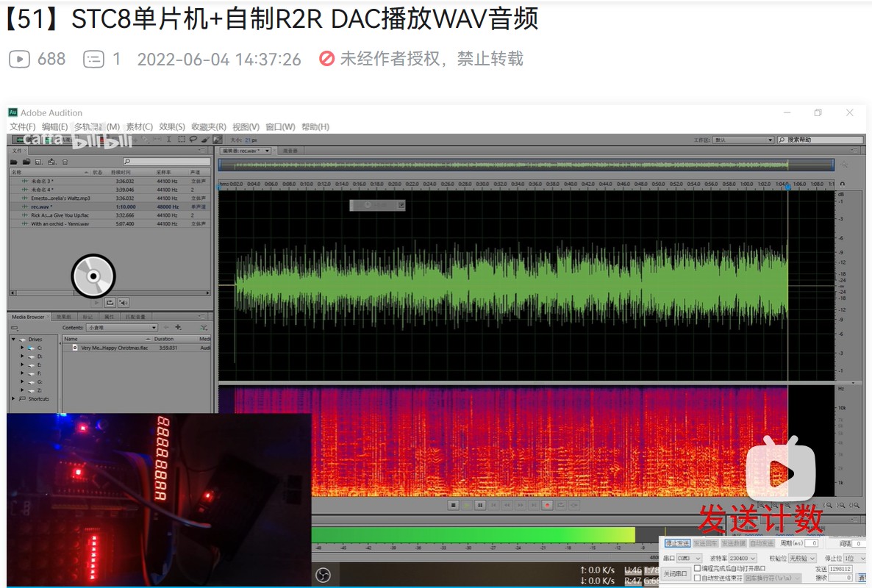Click the 搜索帮助 search help field
The height and width of the screenshot is (588, 872).
pos(821,140)
